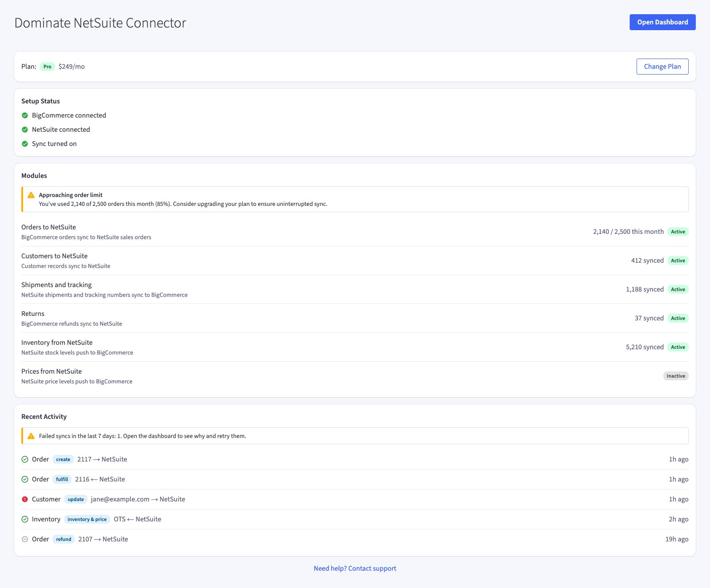Open the Shipments and tracking module row

point(355,289)
